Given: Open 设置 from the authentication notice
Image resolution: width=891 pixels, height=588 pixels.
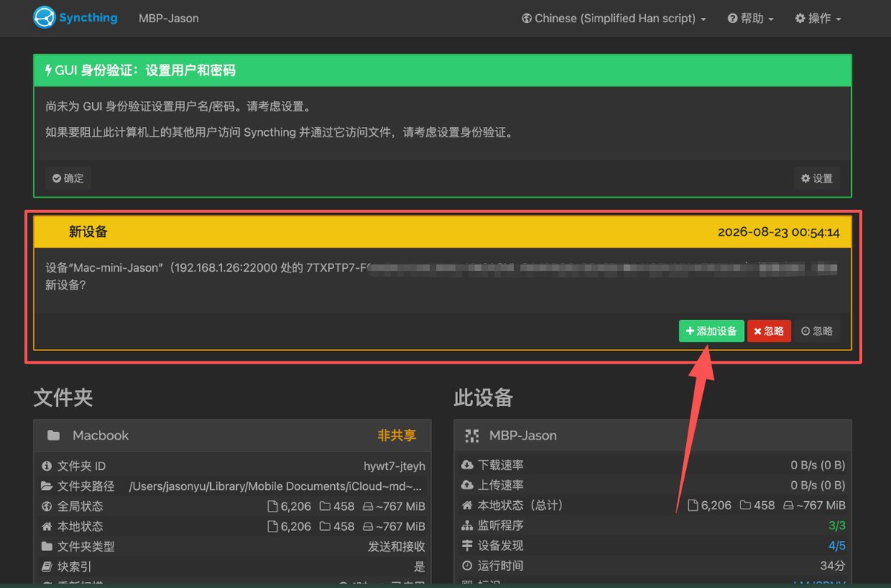Looking at the screenshot, I should [x=817, y=178].
